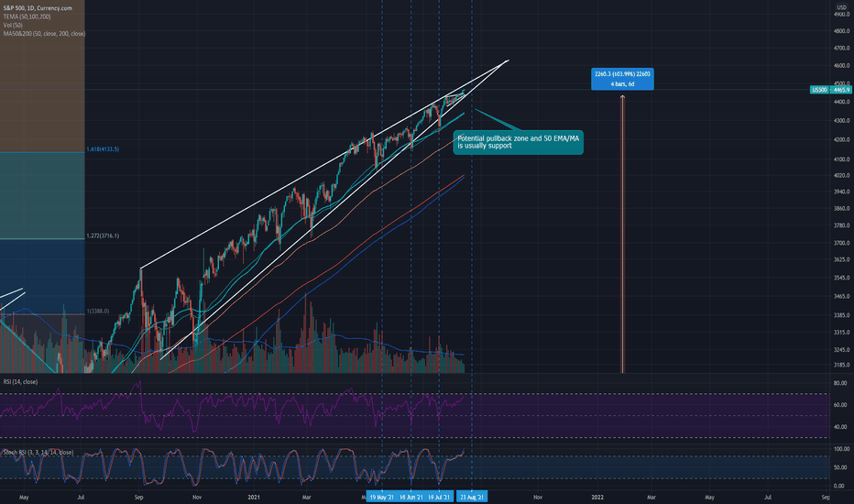854x504 pixels.
Task: Click the 100.00 Stoch RSI scale label
Action: (x=841, y=449)
